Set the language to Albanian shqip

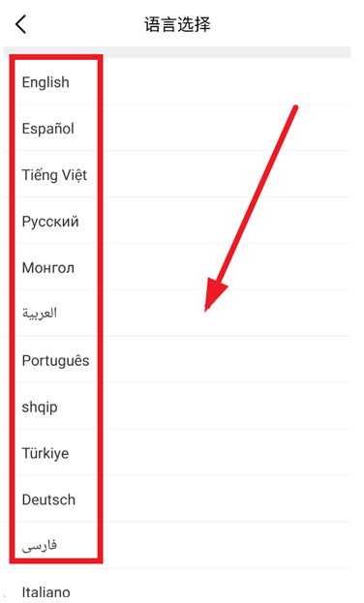click(x=177, y=407)
